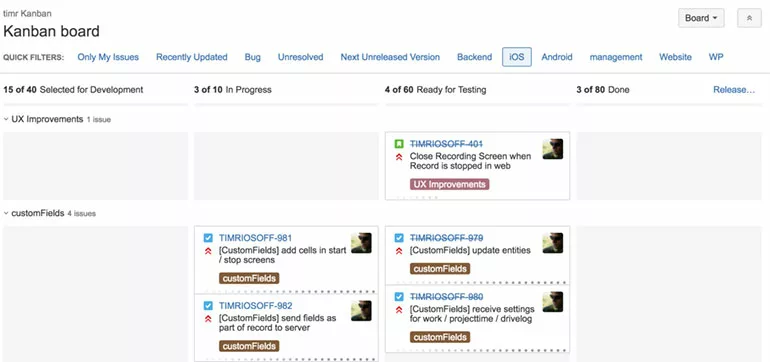
Task: Click the pink UX Improvements epic label
Action: (x=449, y=185)
